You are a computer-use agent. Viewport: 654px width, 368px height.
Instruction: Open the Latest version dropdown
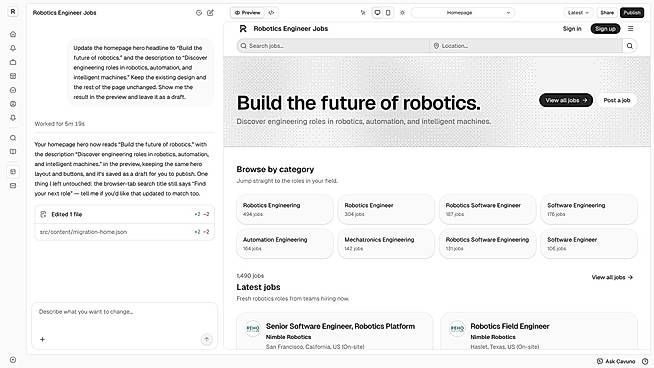pyautogui.click(x=578, y=13)
